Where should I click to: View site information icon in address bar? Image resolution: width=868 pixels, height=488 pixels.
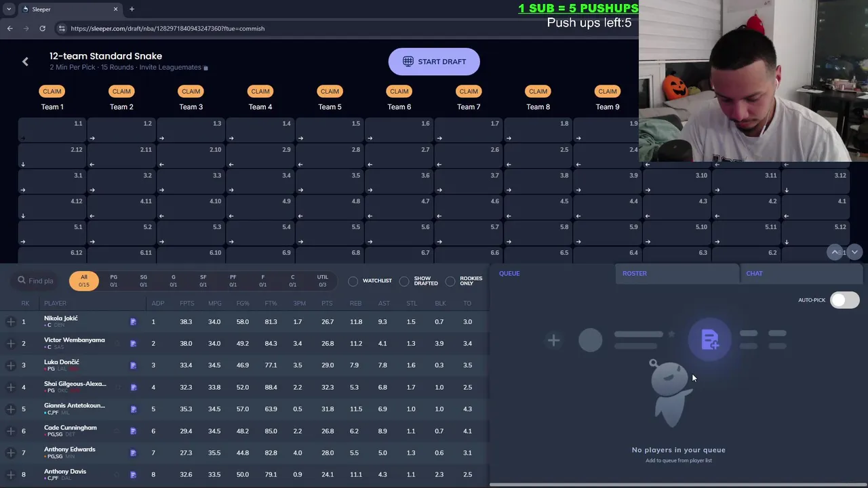62,28
